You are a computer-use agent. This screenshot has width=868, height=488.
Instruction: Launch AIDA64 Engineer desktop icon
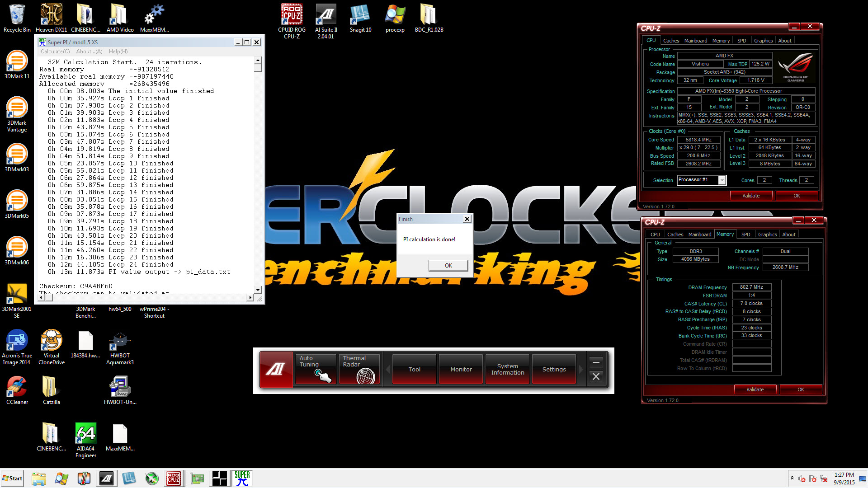[85, 440]
